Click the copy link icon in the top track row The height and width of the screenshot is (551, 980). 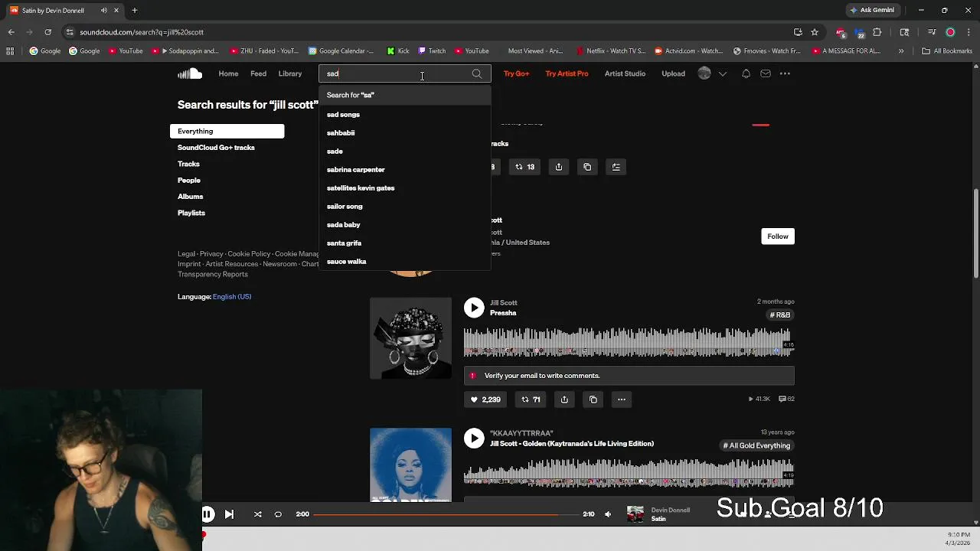click(x=587, y=167)
